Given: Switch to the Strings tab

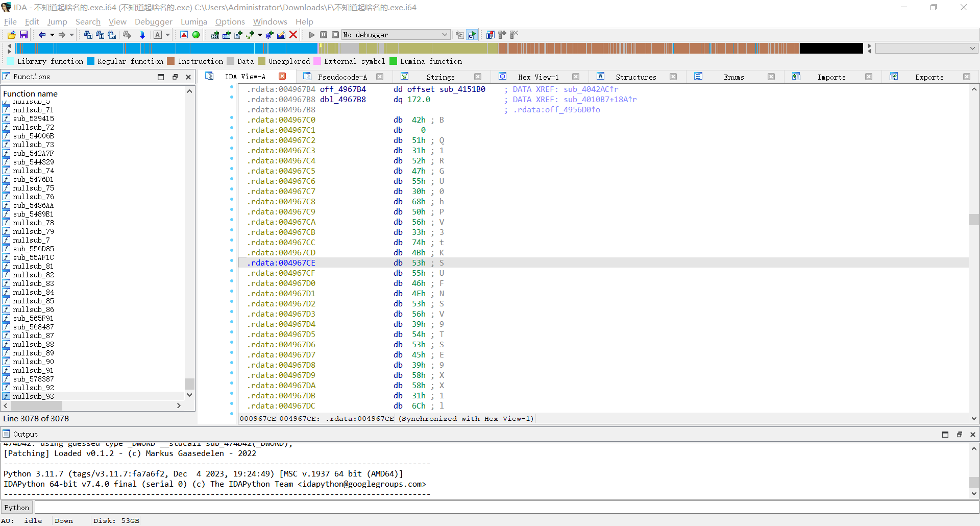Looking at the screenshot, I should (440, 77).
